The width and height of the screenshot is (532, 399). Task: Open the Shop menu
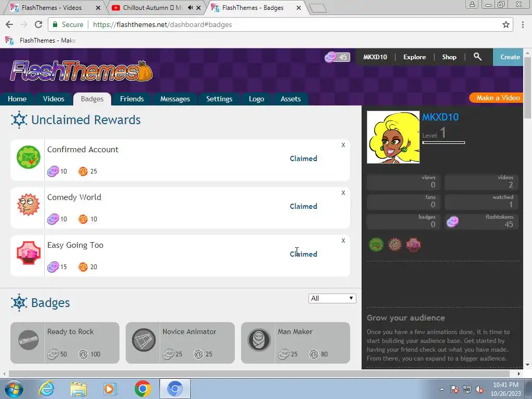click(449, 57)
